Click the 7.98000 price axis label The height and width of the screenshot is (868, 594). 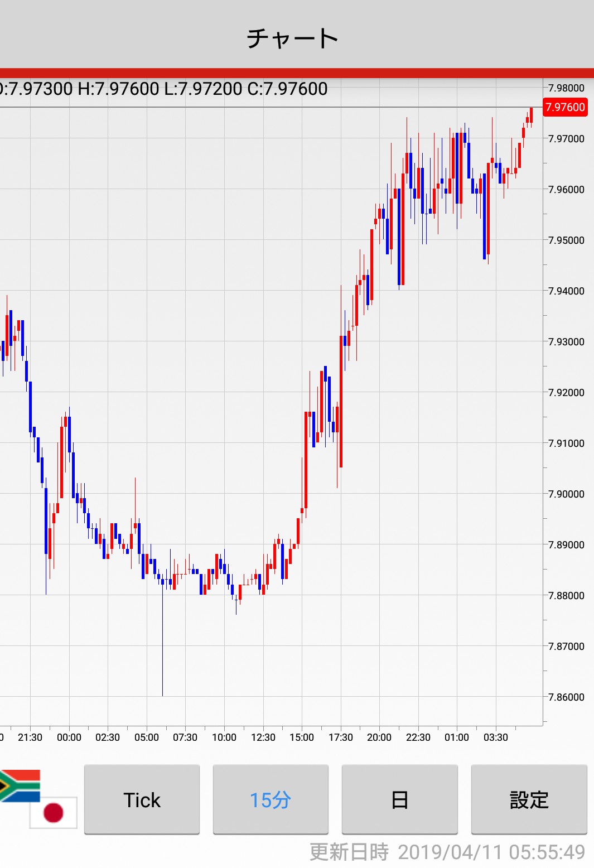coord(566,88)
